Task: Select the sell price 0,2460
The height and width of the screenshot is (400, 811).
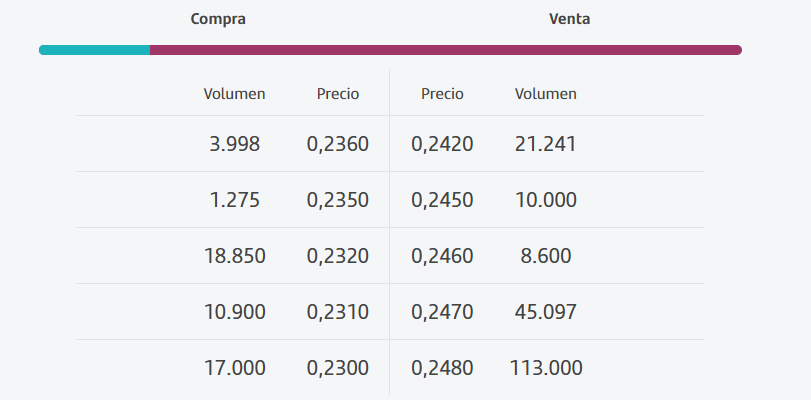Action: (x=442, y=256)
